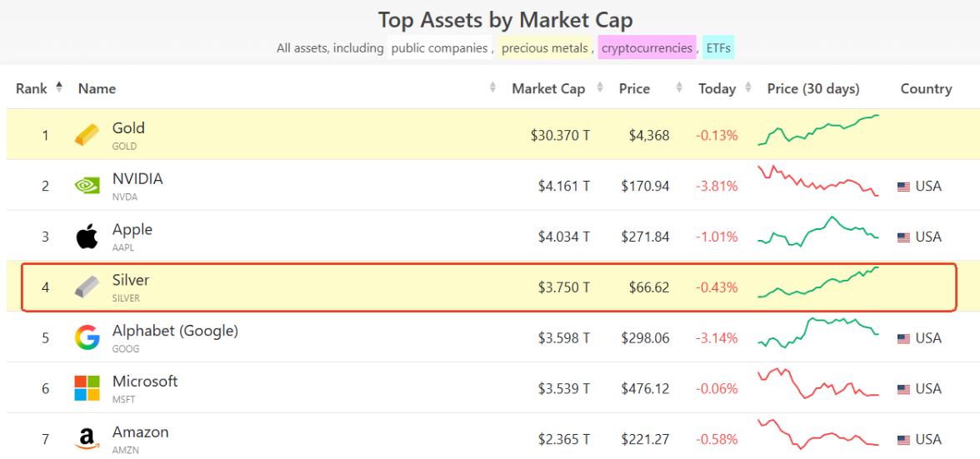
Task: Click the Microsoft logo icon
Action: click(x=87, y=389)
